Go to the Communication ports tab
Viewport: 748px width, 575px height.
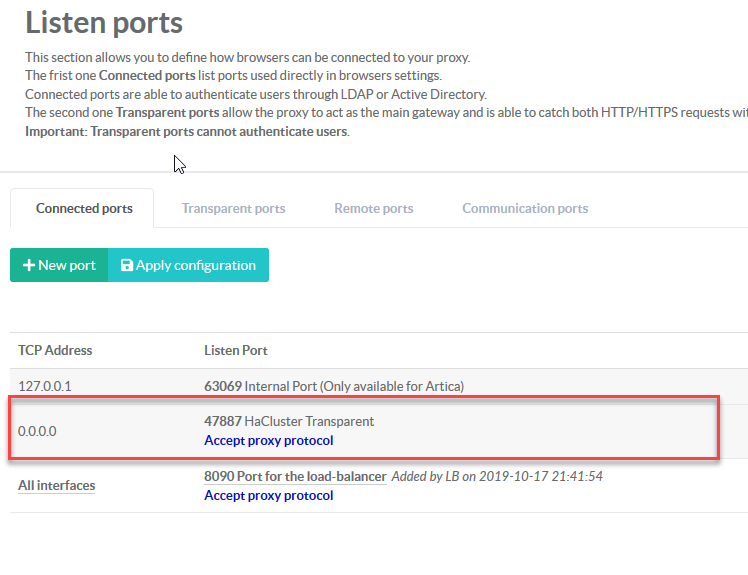coord(524,208)
